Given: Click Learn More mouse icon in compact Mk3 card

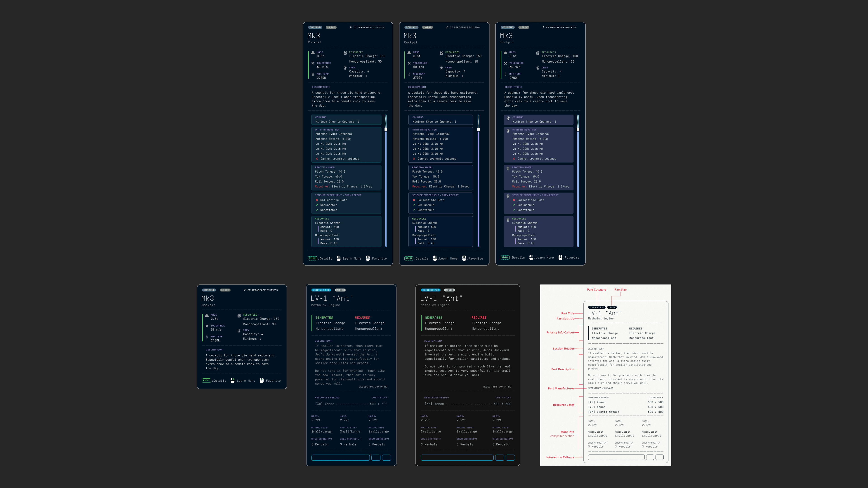Looking at the screenshot, I should coord(233,380).
